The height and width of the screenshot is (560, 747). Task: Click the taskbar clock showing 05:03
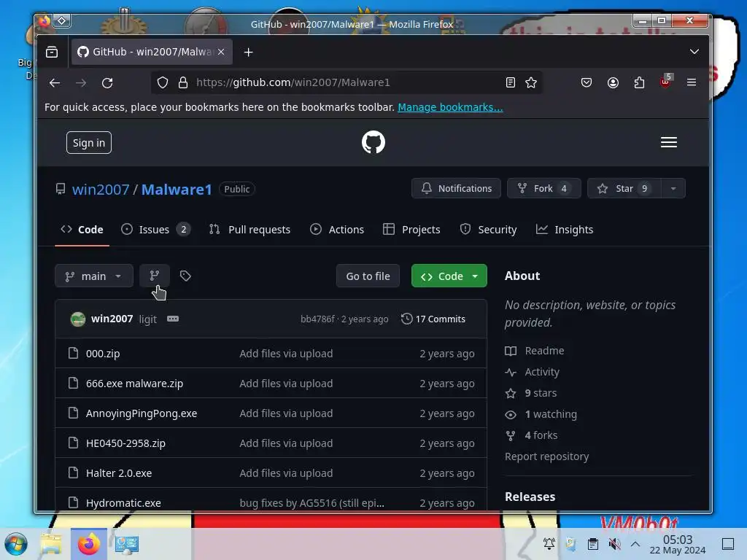click(678, 544)
